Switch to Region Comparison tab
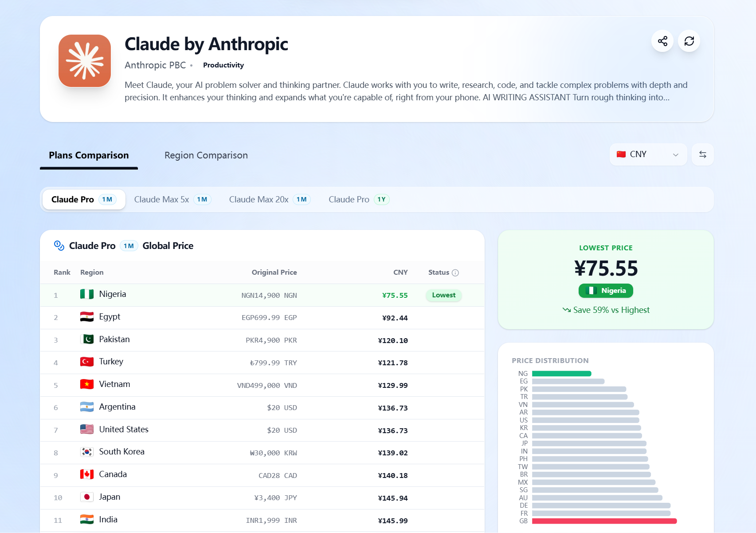 coord(206,155)
